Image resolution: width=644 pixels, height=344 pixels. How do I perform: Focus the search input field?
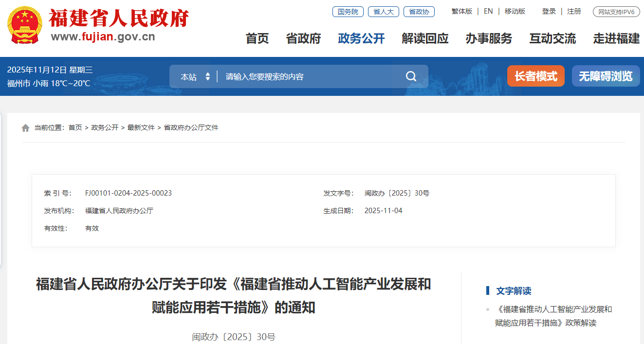click(307, 77)
